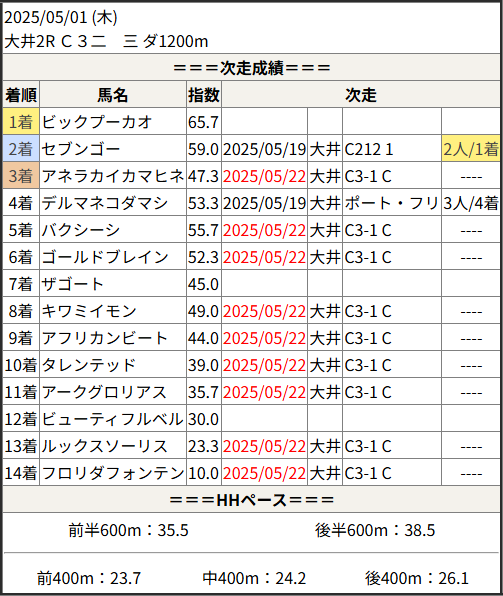
Task: Click the 着順 column header
Action: pyautogui.click(x=21, y=95)
